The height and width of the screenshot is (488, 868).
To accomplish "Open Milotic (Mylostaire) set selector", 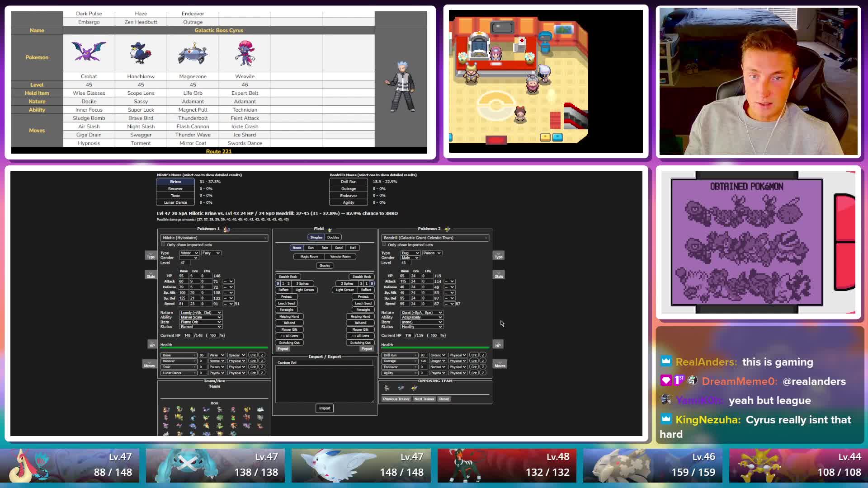I will coord(214,238).
